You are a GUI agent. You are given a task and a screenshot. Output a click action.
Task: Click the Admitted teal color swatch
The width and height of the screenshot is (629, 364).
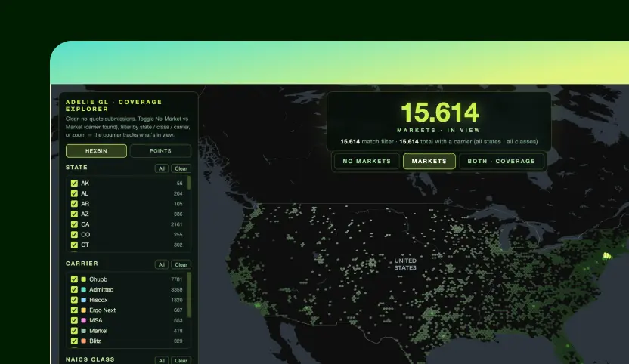(84, 289)
